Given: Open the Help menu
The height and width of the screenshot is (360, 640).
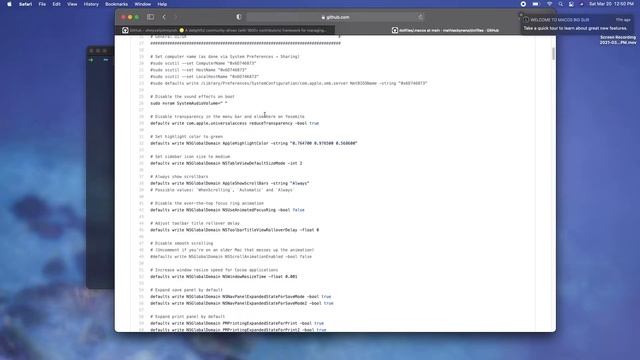Looking at the screenshot, I should point(162,4).
